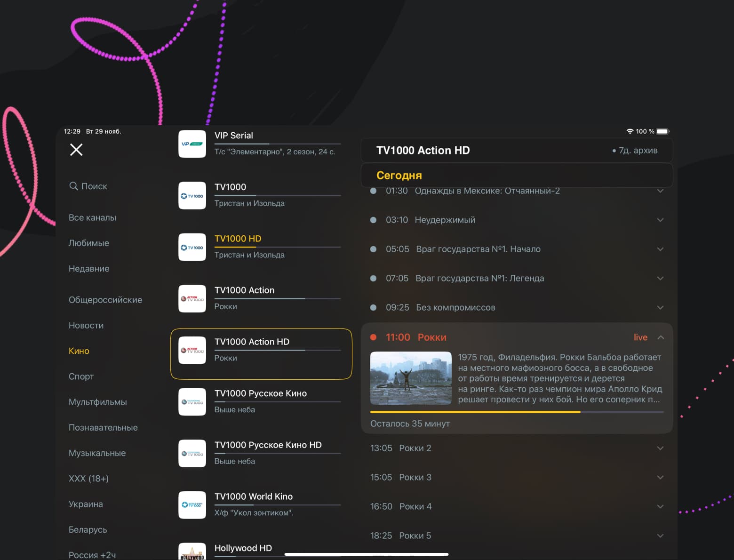The width and height of the screenshot is (734, 560).
Task: Close the channel list with the X icon
Action: 76,150
